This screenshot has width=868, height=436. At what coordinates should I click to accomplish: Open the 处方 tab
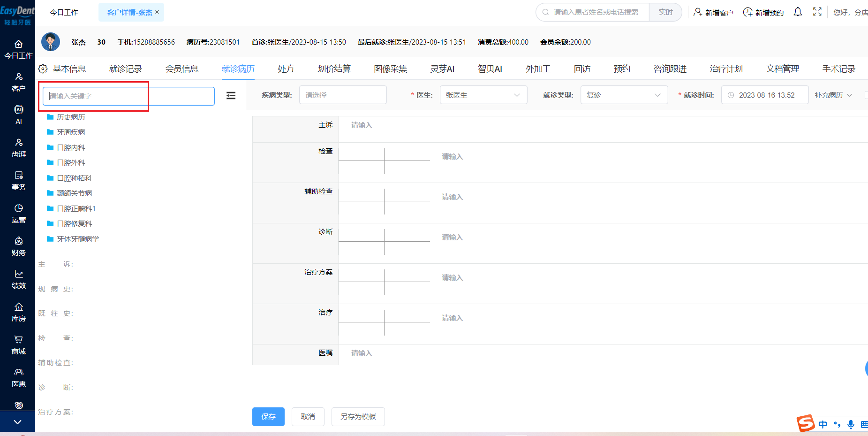[x=286, y=69]
